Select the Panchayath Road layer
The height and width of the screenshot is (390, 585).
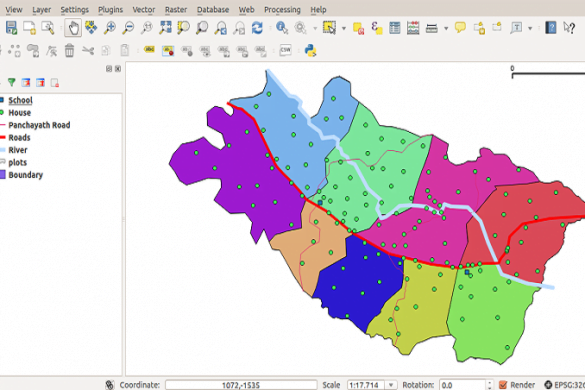click(x=39, y=125)
